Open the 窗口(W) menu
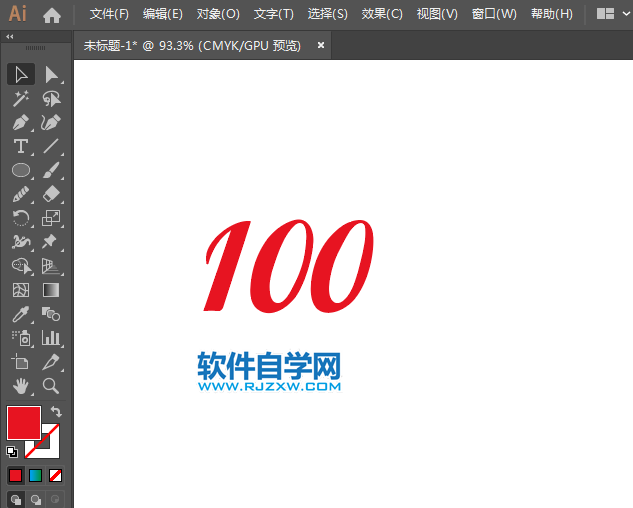Image resolution: width=633 pixels, height=508 pixels. 494,14
